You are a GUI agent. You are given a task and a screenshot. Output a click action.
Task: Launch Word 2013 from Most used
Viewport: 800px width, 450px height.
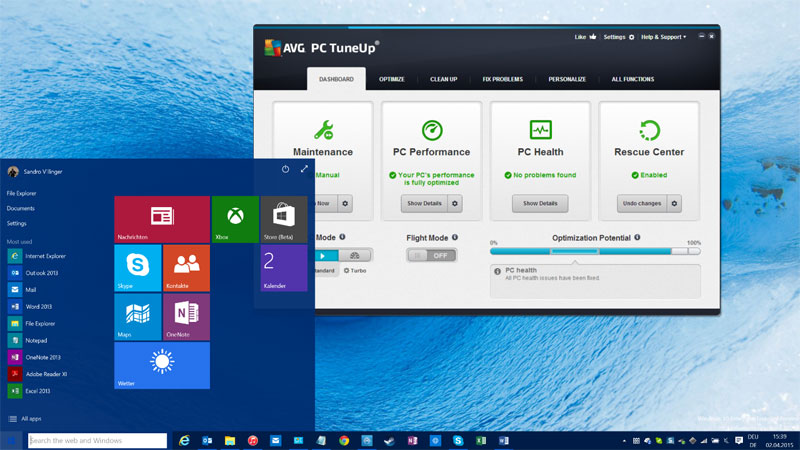point(31,307)
